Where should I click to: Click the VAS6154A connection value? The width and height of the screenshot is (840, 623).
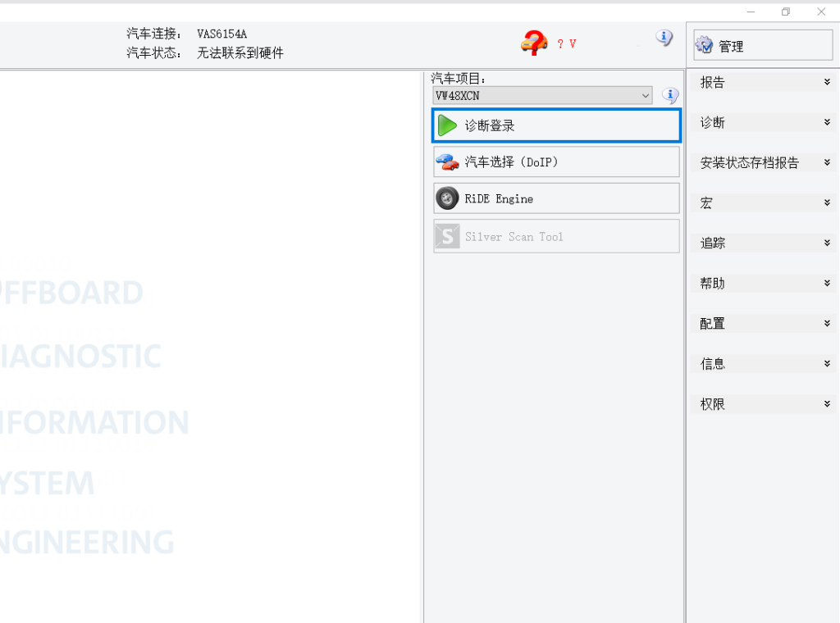point(221,34)
